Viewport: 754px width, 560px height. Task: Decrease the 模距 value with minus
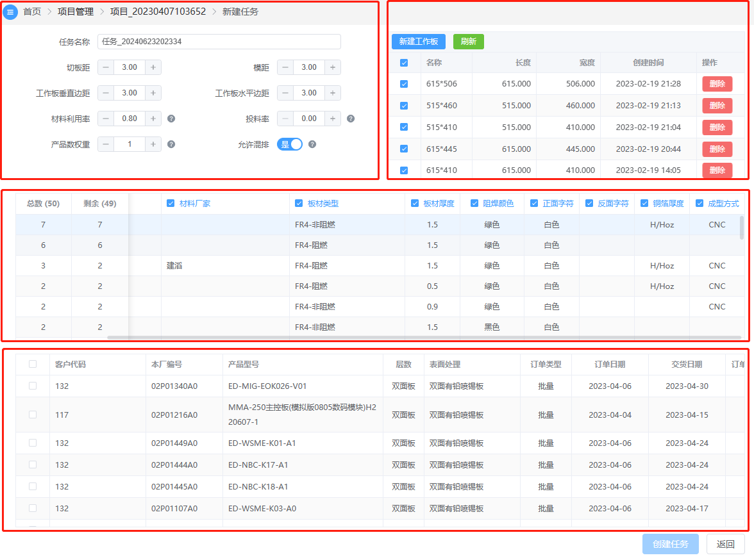[x=286, y=67]
